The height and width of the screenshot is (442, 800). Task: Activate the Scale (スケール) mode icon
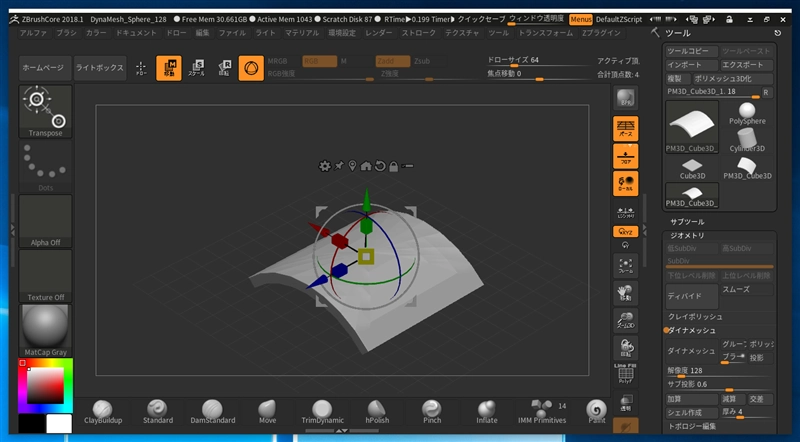point(196,68)
